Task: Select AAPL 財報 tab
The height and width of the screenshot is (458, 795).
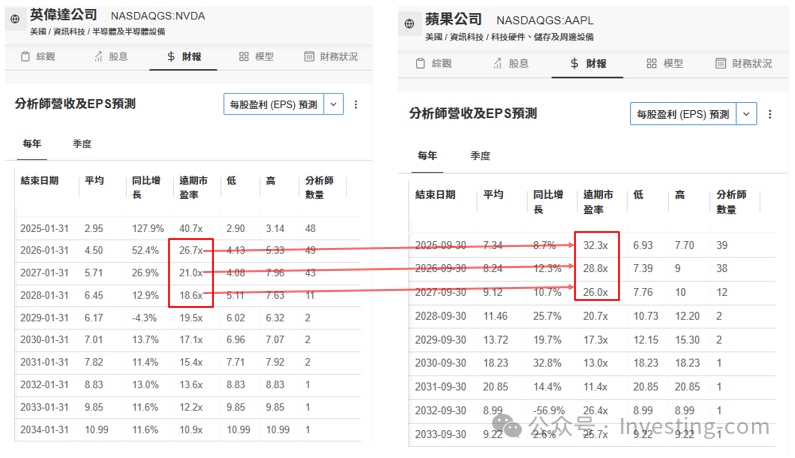Action: pyautogui.click(x=588, y=63)
